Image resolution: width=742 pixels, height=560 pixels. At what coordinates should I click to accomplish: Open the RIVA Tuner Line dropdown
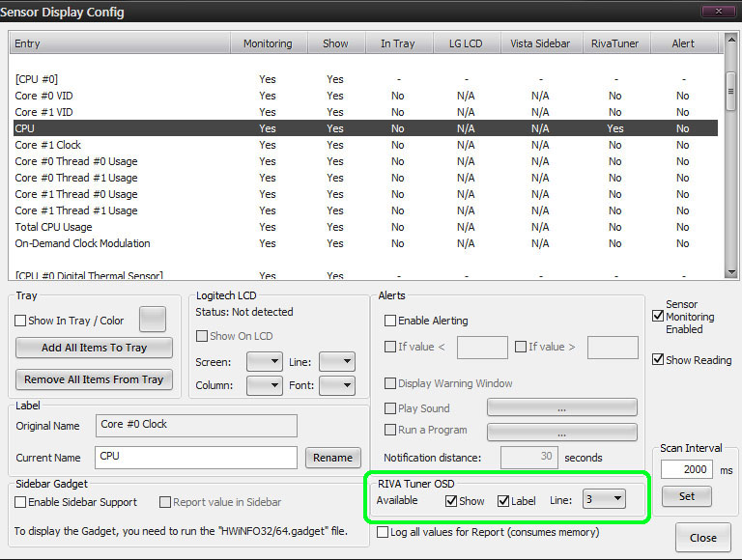tap(605, 499)
